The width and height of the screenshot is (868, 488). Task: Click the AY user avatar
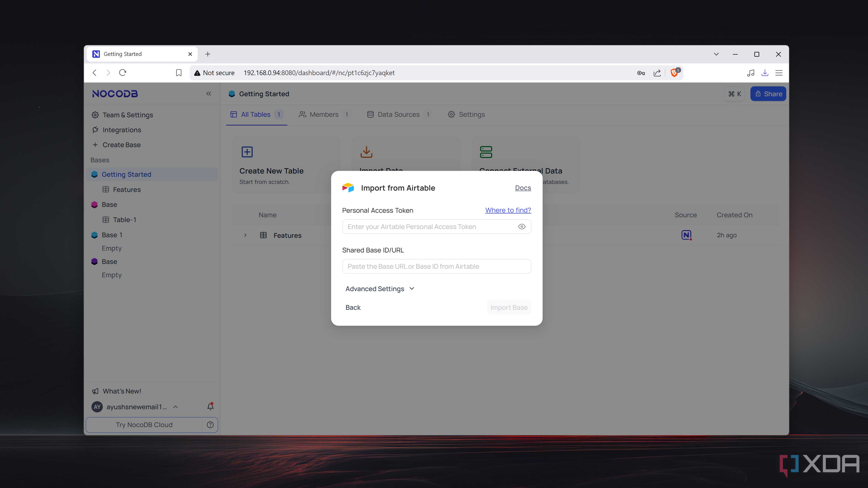[x=97, y=407]
